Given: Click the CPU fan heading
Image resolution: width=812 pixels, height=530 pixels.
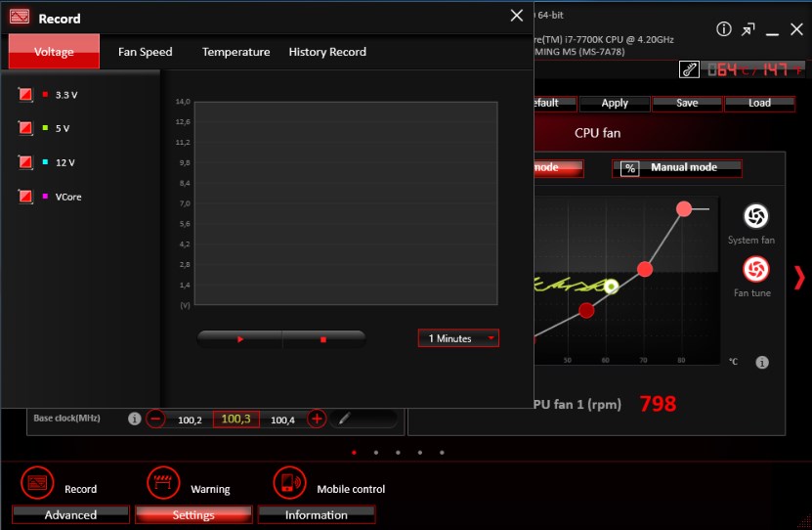Looking at the screenshot, I should 597,133.
